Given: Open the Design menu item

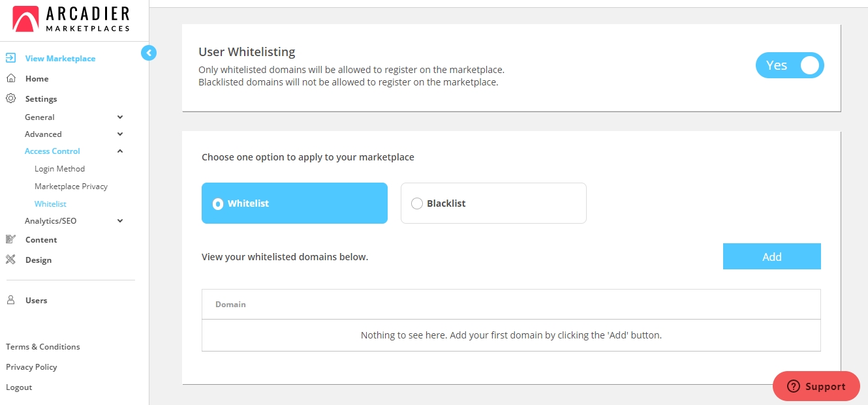Looking at the screenshot, I should tap(39, 260).
